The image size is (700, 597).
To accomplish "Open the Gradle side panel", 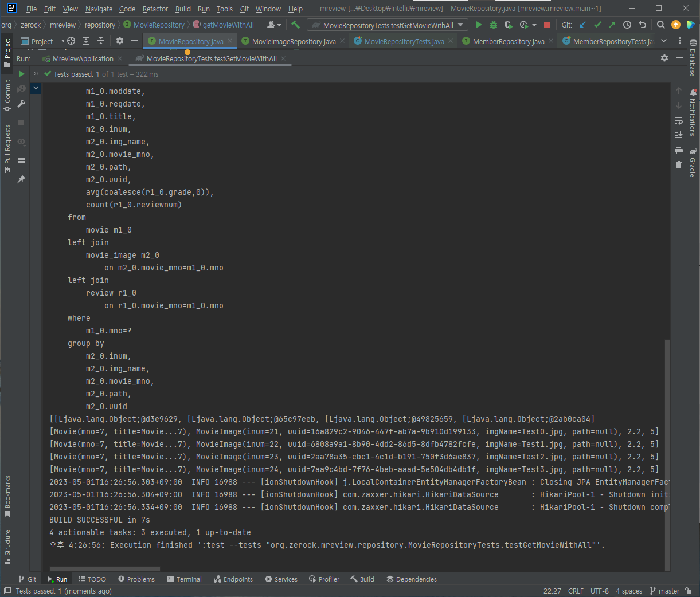I will point(693,162).
